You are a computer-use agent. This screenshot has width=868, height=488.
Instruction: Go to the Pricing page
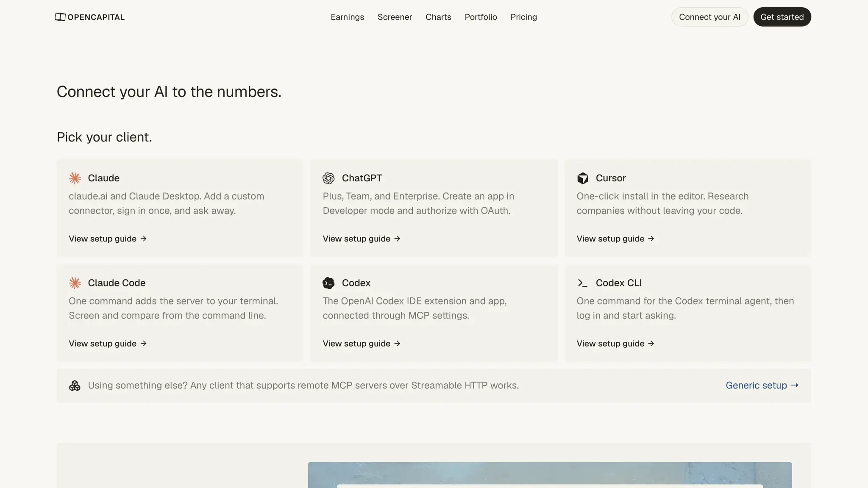(523, 17)
